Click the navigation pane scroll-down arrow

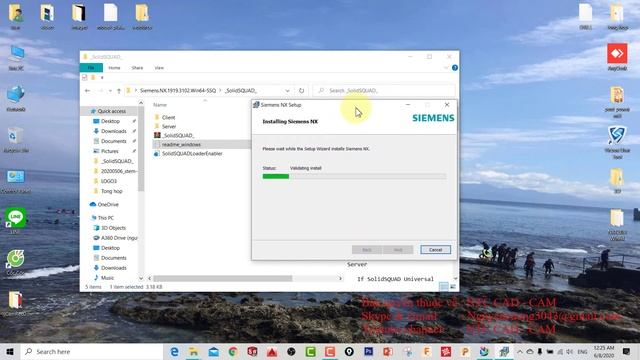point(141,278)
